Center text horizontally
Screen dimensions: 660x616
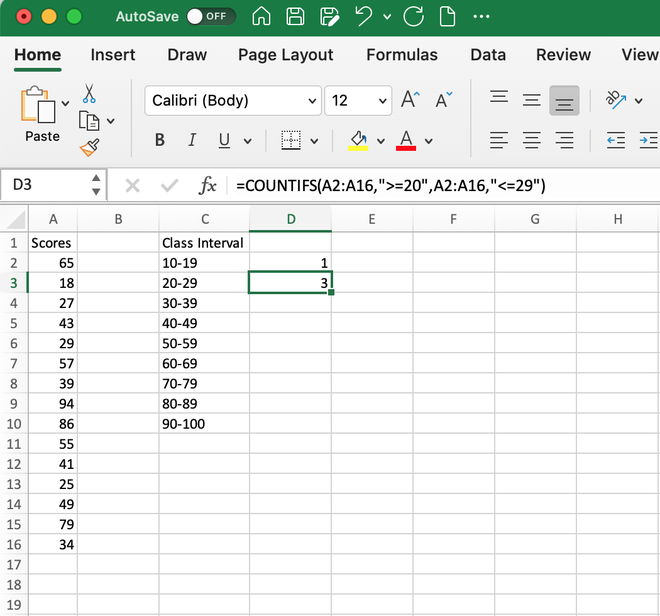(532, 140)
